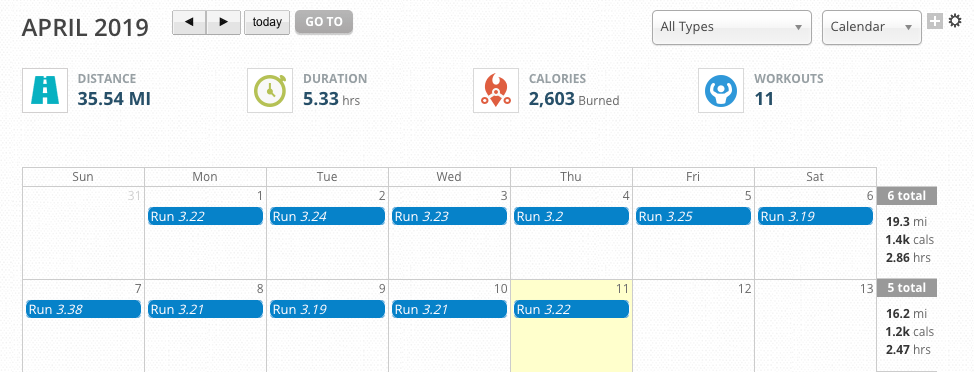This screenshot has width=974, height=372.
Task: Click the GO TO button
Action: click(324, 22)
